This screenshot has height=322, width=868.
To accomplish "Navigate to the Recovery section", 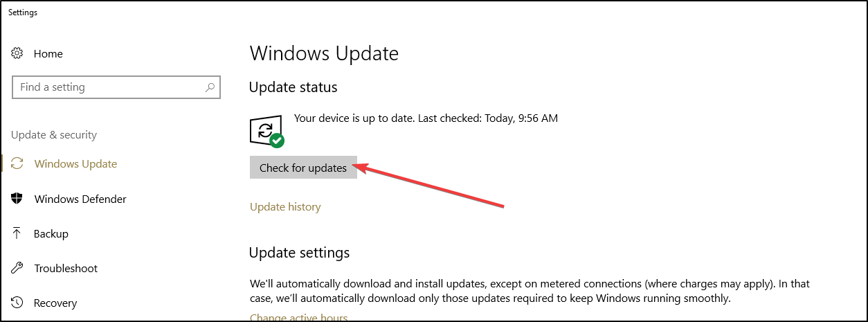I will (x=55, y=303).
